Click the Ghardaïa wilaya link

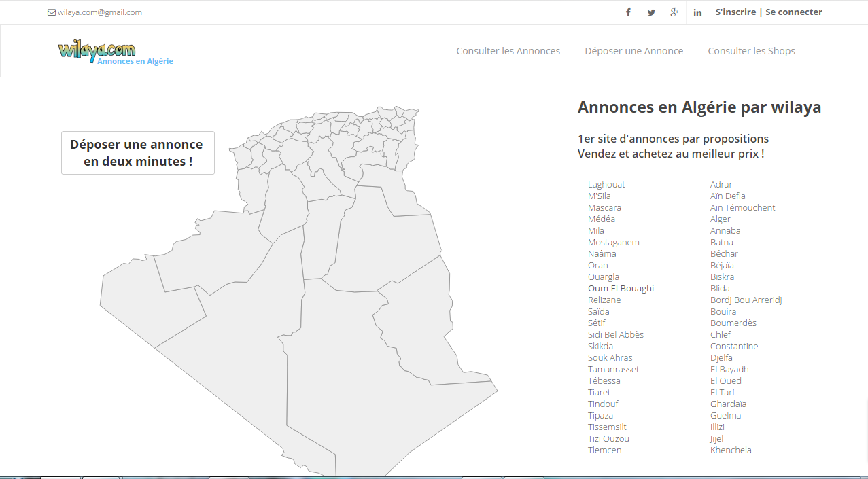tap(728, 404)
